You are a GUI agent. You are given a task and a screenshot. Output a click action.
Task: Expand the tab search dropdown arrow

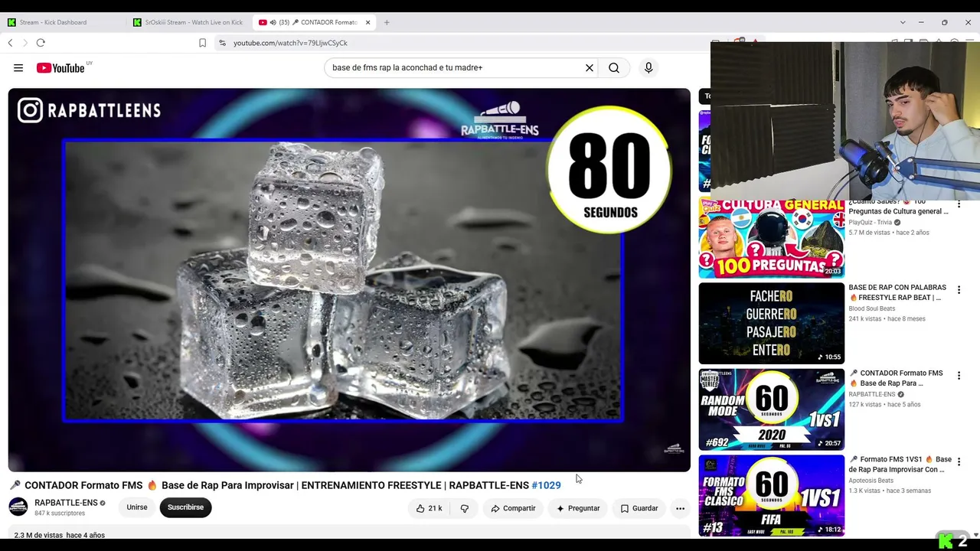tap(903, 22)
